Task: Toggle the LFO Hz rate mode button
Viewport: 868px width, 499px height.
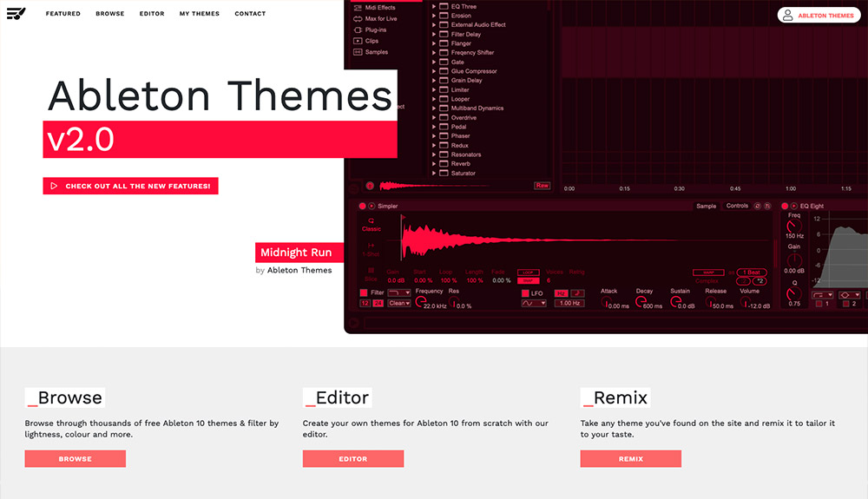Action: tap(561, 293)
